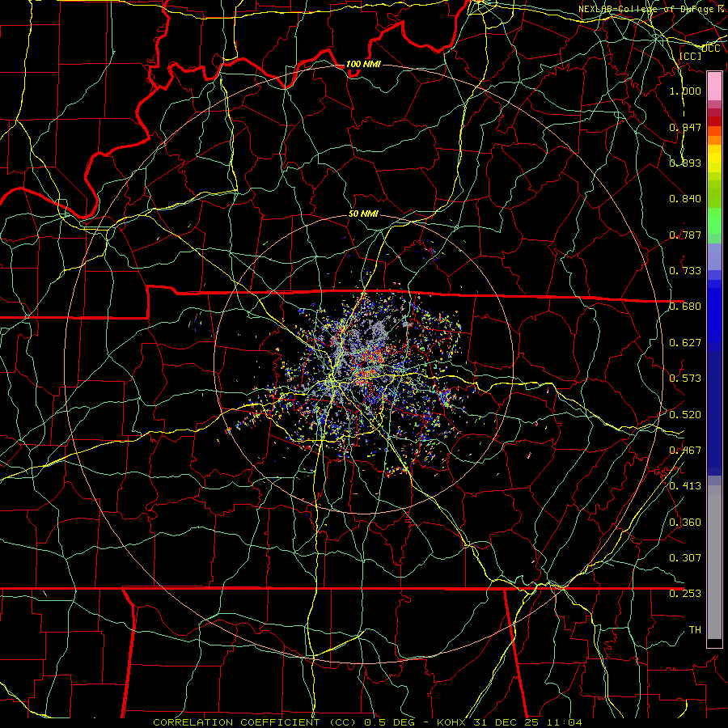Click the "TH" label at the legend bottom

pyautogui.click(x=695, y=629)
